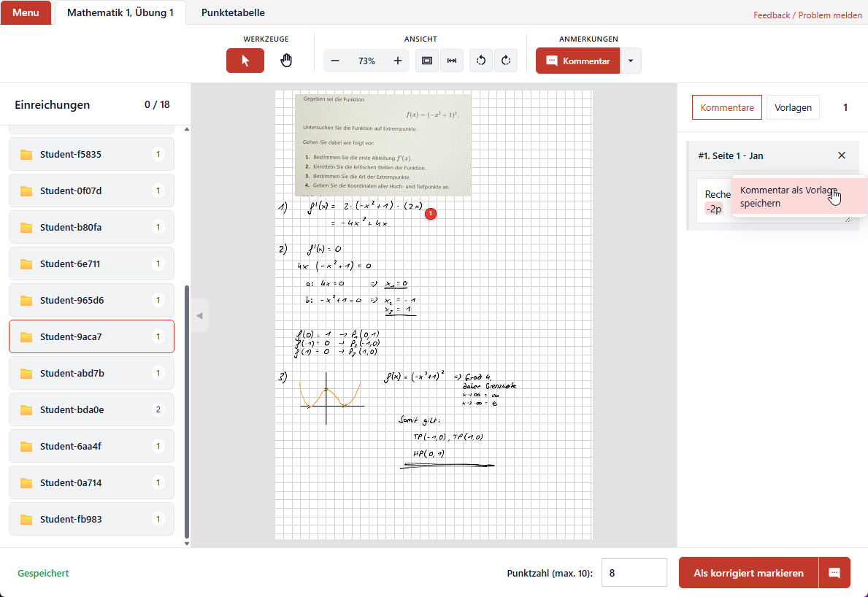Close comment #1 with X
Image resolution: width=868 pixels, height=597 pixels.
(x=842, y=155)
